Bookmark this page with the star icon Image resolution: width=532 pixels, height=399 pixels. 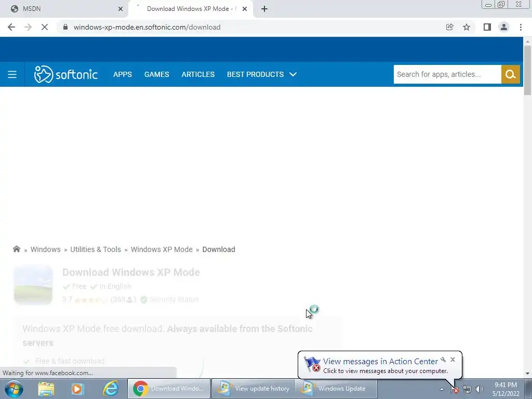(x=467, y=27)
